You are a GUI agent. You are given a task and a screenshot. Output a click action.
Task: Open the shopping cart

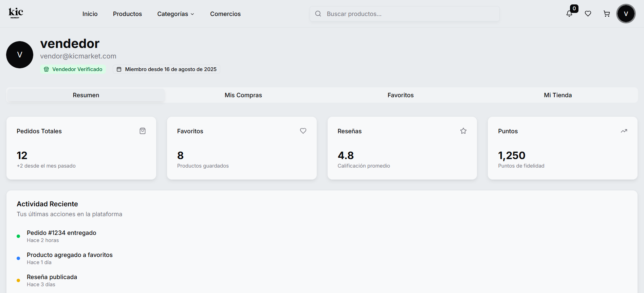tap(607, 14)
